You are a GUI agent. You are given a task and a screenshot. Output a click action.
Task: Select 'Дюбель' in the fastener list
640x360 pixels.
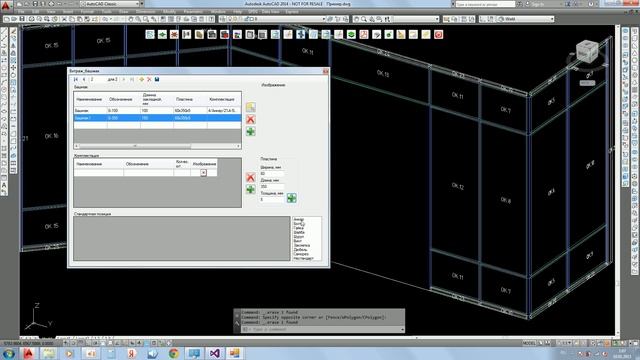(300, 250)
